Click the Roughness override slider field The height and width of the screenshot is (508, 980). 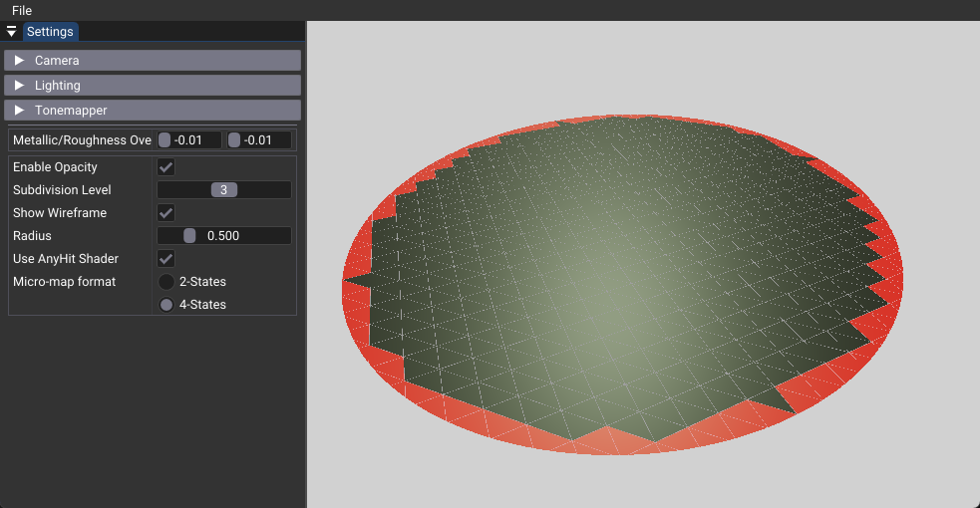pos(259,139)
